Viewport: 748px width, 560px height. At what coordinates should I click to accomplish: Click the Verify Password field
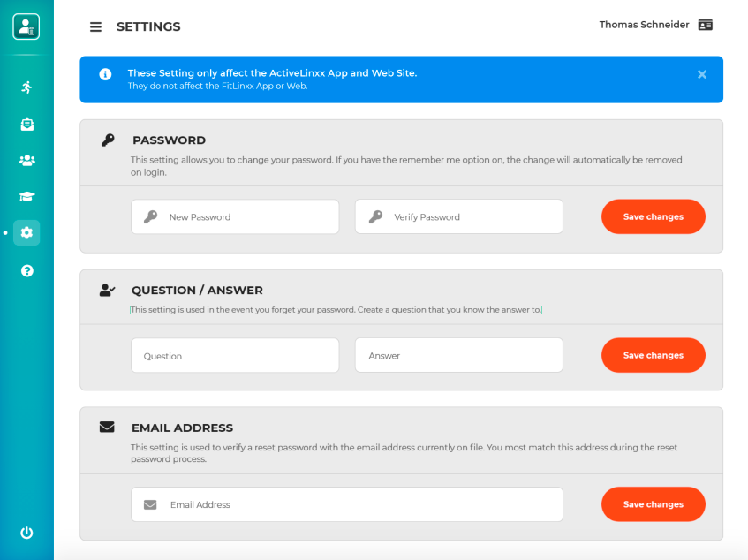(x=459, y=216)
